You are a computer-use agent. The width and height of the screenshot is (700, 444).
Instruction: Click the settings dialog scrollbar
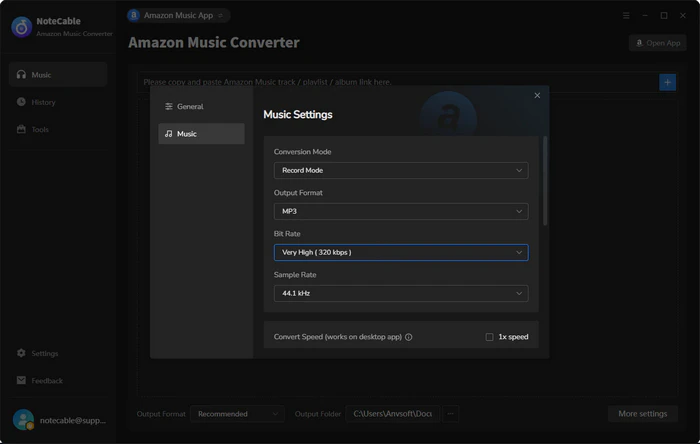pyautogui.click(x=545, y=181)
